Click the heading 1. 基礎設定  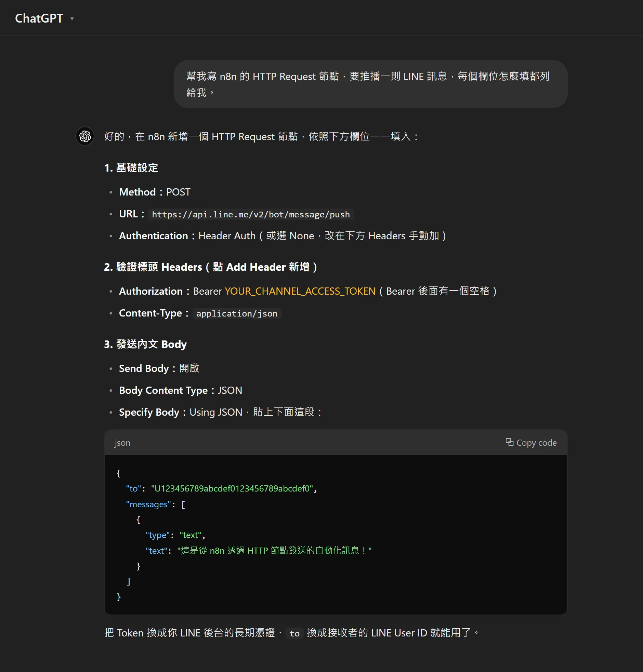tap(131, 168)
